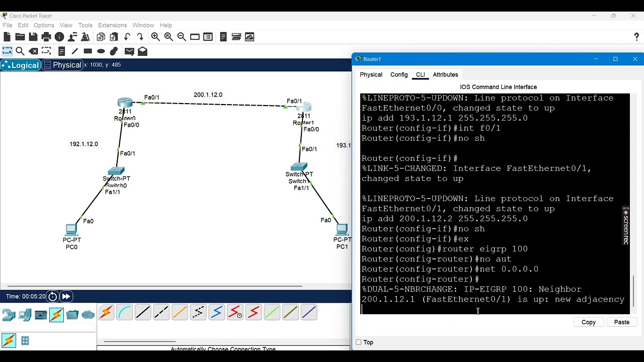Print using the printer icon
Image resolution: width=644 pixels, height=362 pixels.
click(x=46, y=37)
